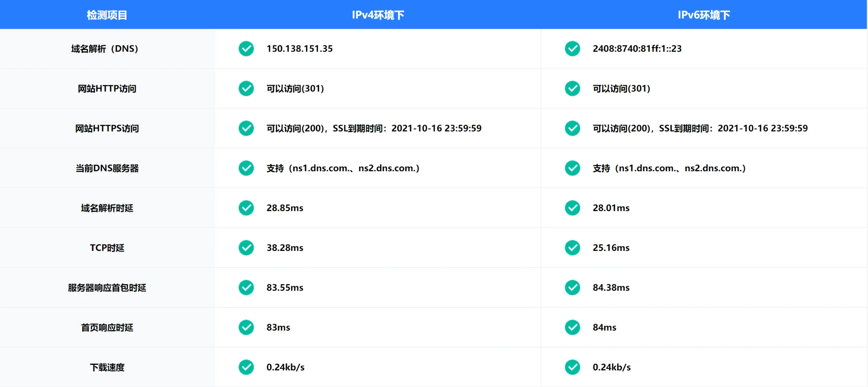Screen dimensions: 868x387
Task: Click check icon next to 83.55ms
Action: click(x=246, y=288)
